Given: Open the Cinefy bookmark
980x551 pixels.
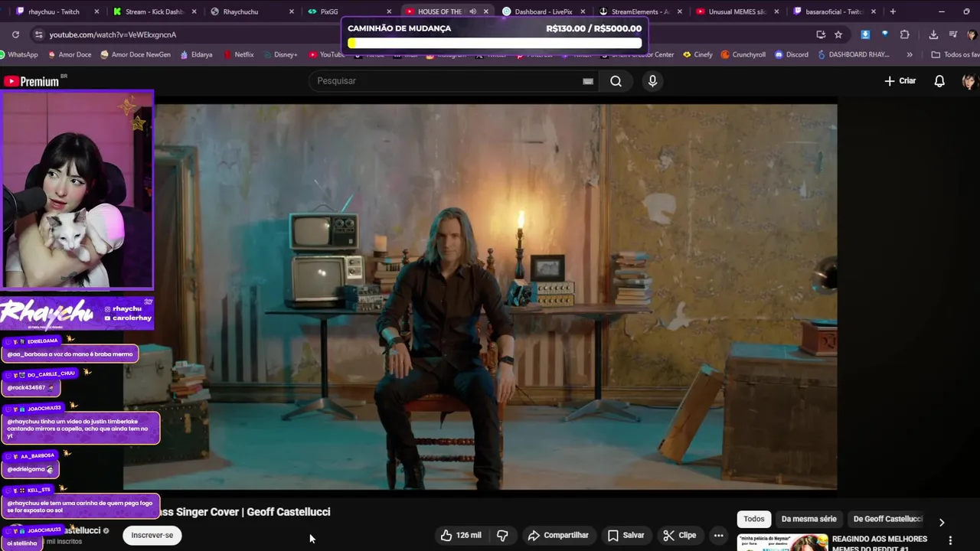Looking at the screenshot, I should coord(697,54).
